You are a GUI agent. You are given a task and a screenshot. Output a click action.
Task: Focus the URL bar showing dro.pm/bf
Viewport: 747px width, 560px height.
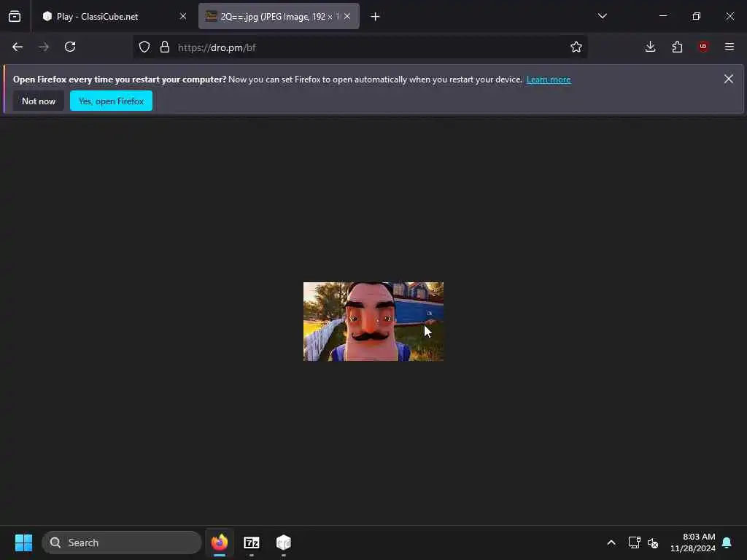coord(360,47)
